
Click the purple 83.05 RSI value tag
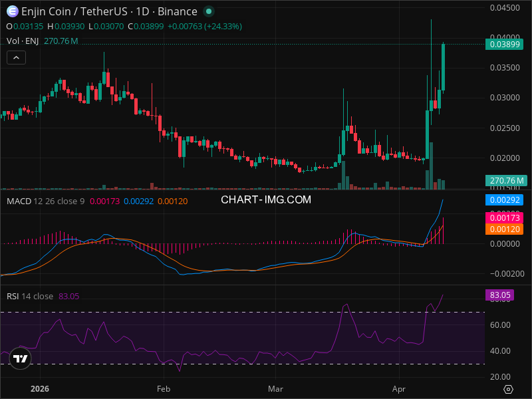pyautogui.click(x=500, y=295)
